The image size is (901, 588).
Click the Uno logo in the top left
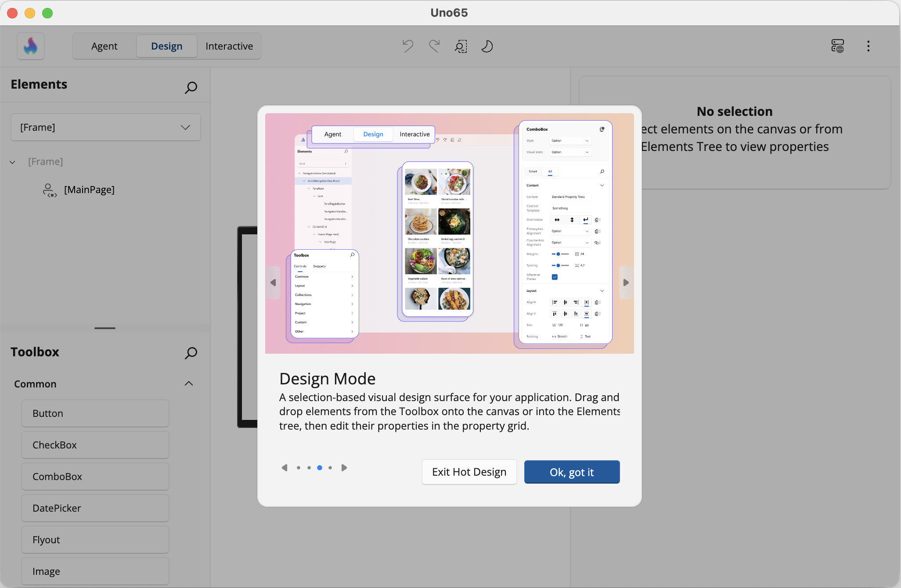[x=30, y=46]
